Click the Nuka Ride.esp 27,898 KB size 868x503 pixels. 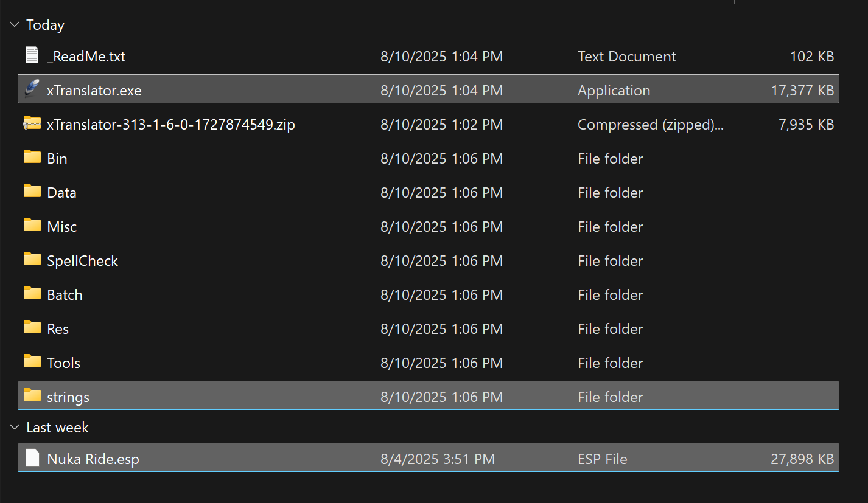(802, 459)
